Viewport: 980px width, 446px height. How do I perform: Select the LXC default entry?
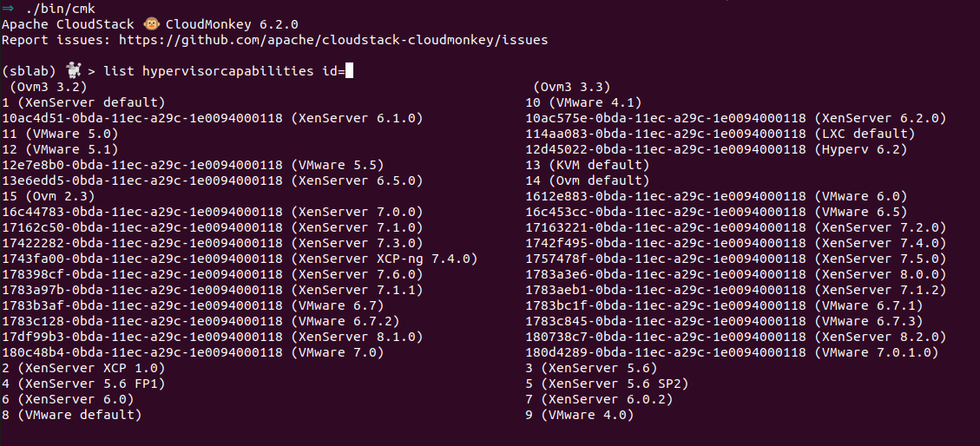pos(720,134)
